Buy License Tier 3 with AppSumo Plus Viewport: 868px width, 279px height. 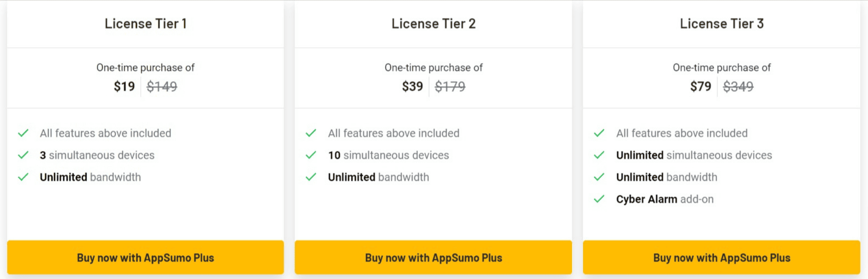click(x=722, y=257)
